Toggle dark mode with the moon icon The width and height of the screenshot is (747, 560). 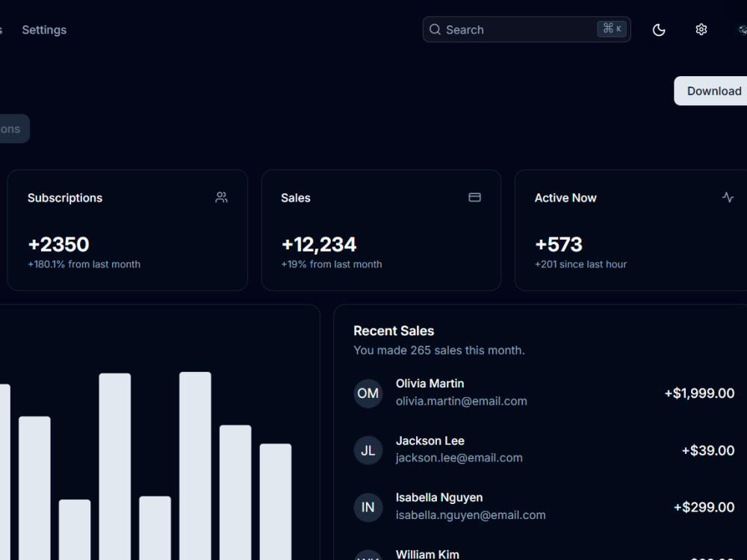tap(658, 30)
